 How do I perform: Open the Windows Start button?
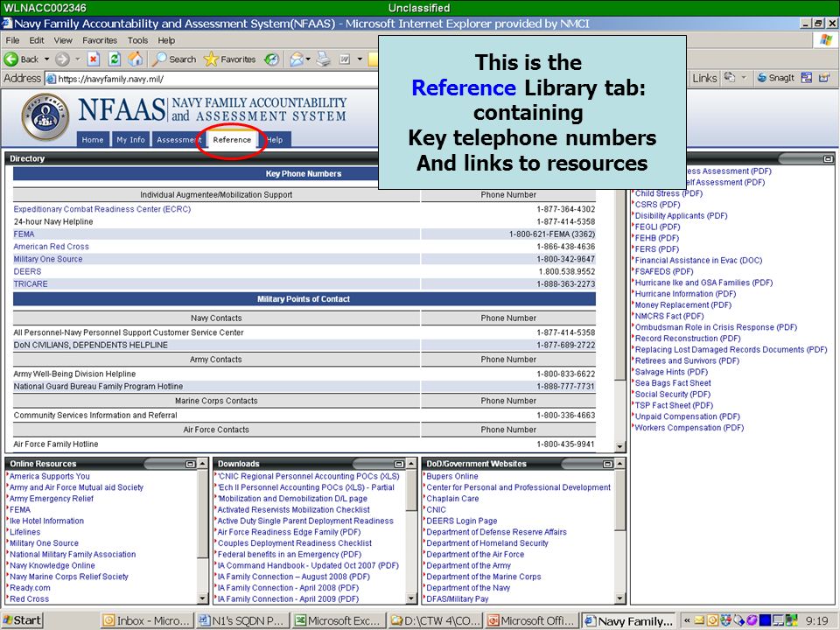(x=22, y=620)
